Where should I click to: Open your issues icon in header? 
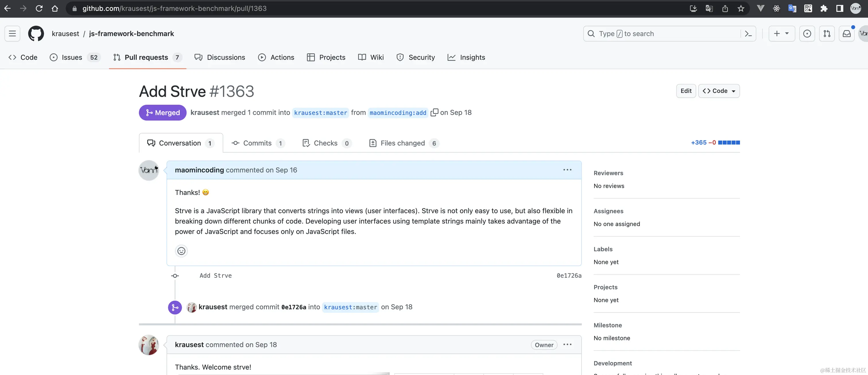click(x=807, y=34)
